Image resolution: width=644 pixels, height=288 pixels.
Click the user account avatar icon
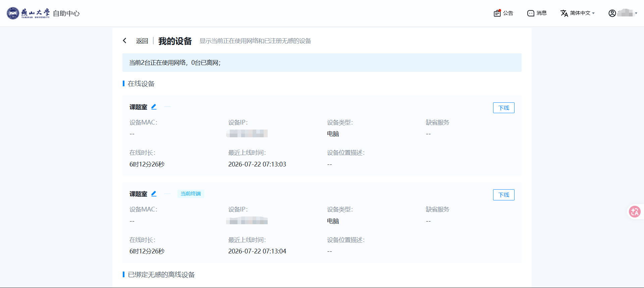pos(612,13)
